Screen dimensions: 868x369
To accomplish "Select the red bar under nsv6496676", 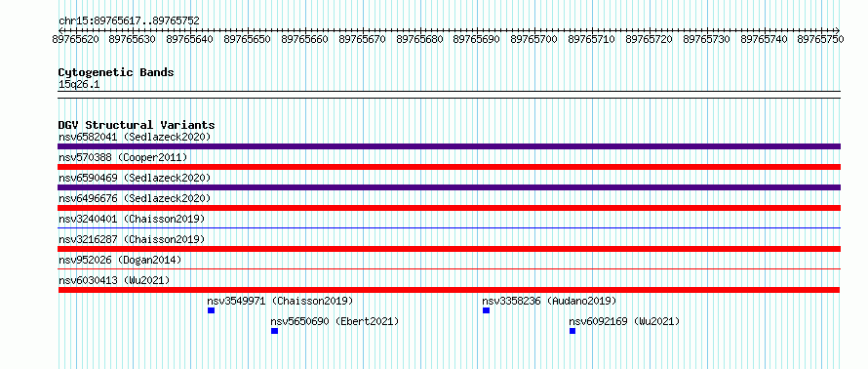I will pos(449,208).
